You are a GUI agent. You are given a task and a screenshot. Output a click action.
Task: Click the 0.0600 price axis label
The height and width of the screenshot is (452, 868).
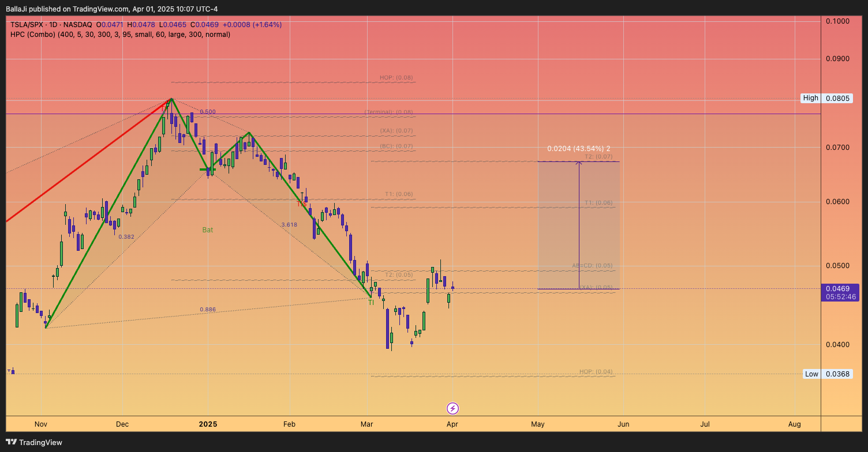click(x=837, y=202)
